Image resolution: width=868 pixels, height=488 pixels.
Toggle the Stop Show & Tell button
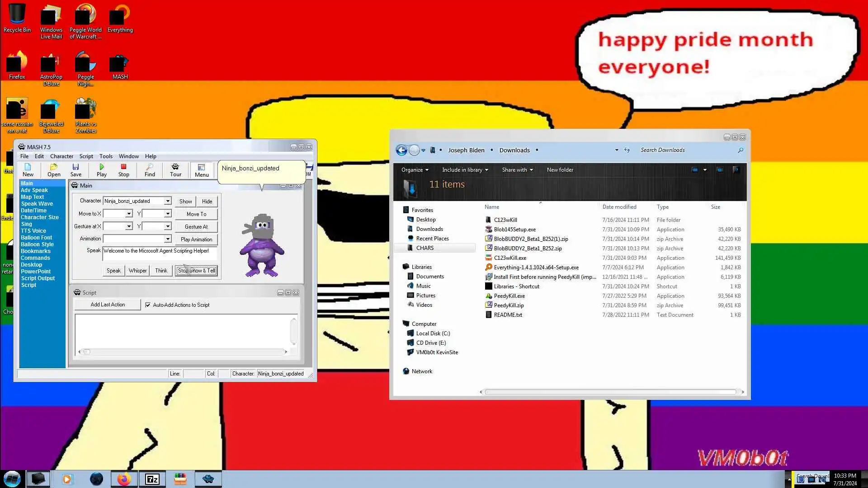click(x=196, y=271)
